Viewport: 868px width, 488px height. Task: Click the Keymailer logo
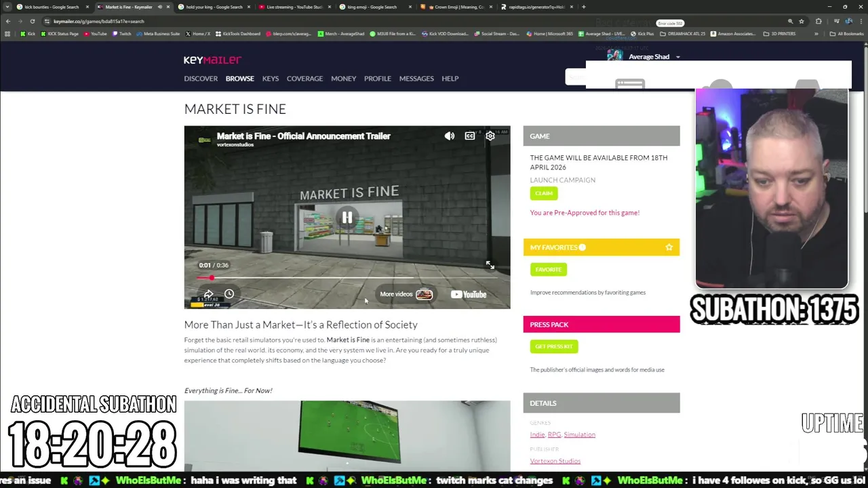212,60
